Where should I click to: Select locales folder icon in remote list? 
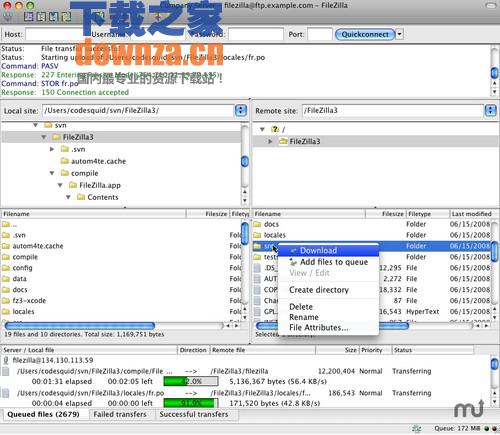(257, 235)
